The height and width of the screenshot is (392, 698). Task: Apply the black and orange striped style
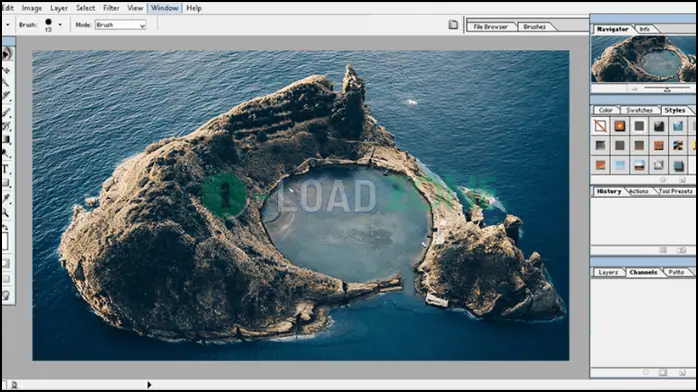678,145
